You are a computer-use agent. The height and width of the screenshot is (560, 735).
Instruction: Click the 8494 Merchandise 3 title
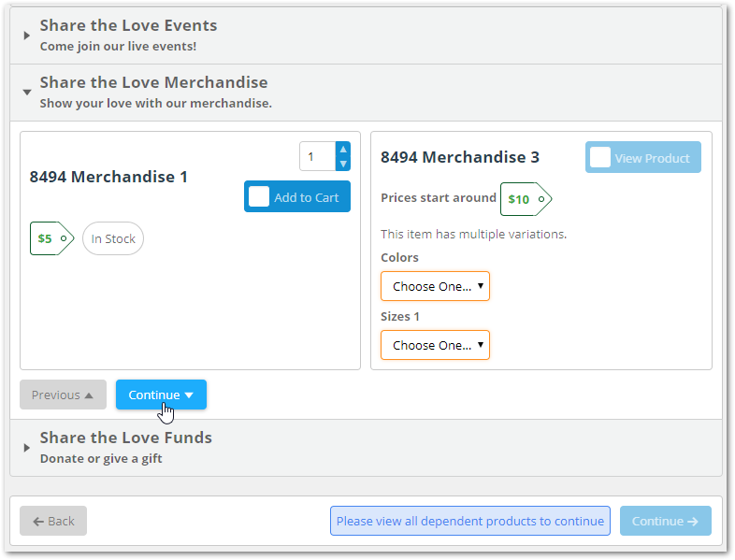coord(460,157)
